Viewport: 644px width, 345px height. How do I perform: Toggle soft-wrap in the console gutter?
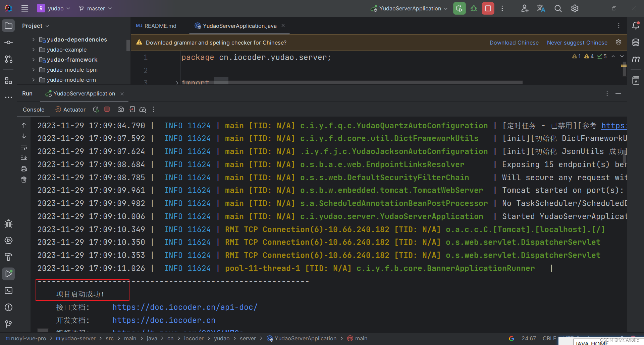point(23,147)
